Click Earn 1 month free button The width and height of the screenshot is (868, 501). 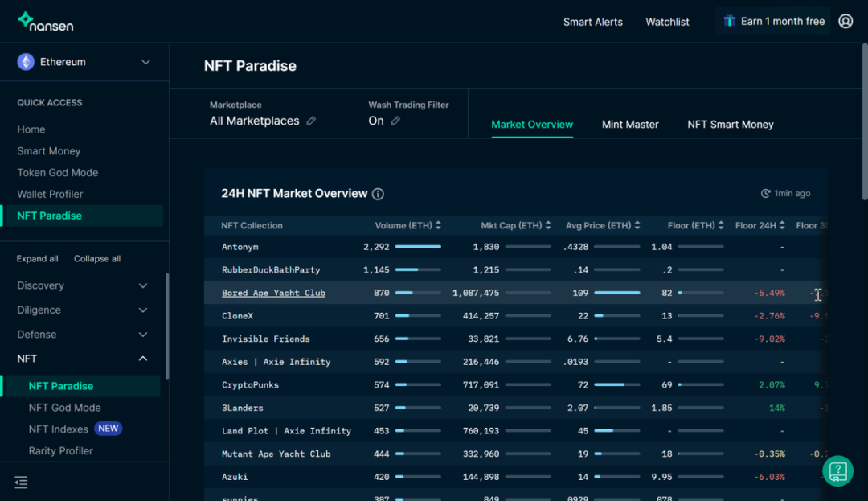[773, 21]
